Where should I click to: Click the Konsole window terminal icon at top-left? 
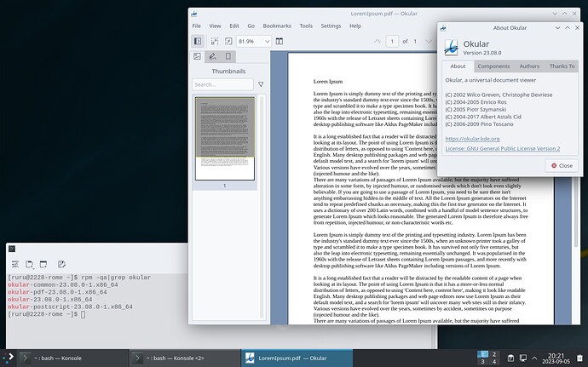click(12, 249)
